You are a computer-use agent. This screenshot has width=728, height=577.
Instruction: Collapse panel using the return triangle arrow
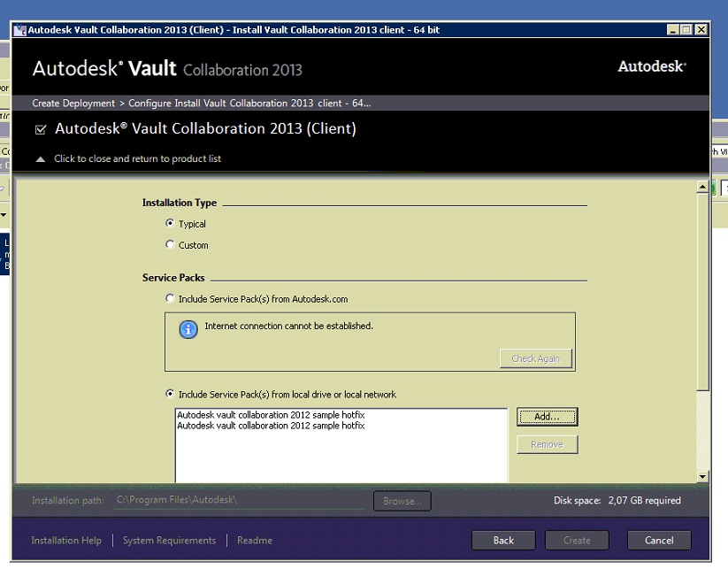click(41, 159)
